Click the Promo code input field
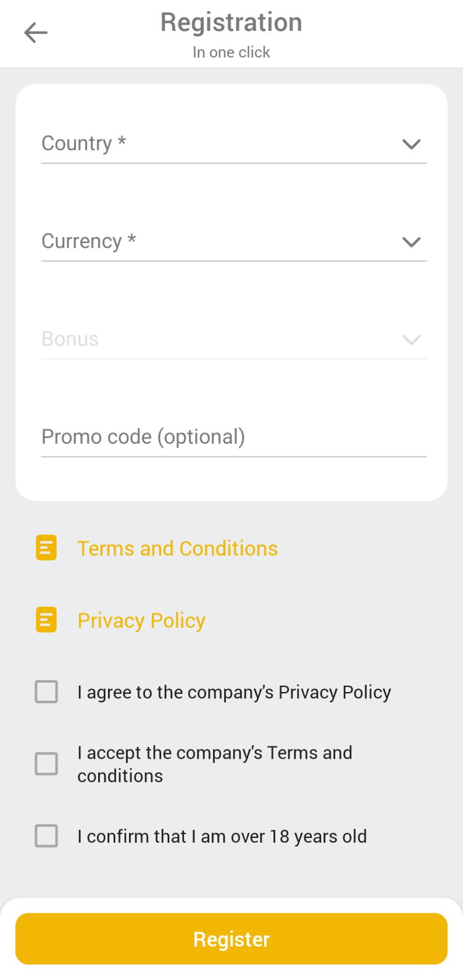The image size is (463, 980). coord(233,437)
